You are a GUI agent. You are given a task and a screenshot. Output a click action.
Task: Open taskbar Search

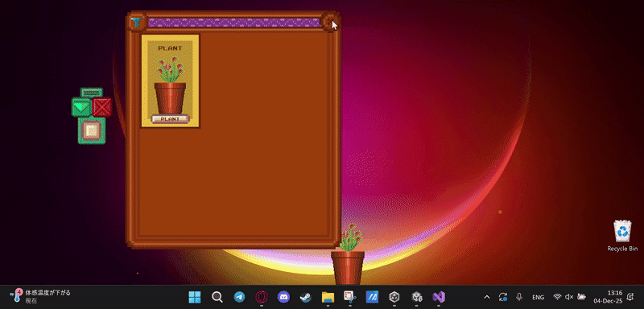(217, 297)
